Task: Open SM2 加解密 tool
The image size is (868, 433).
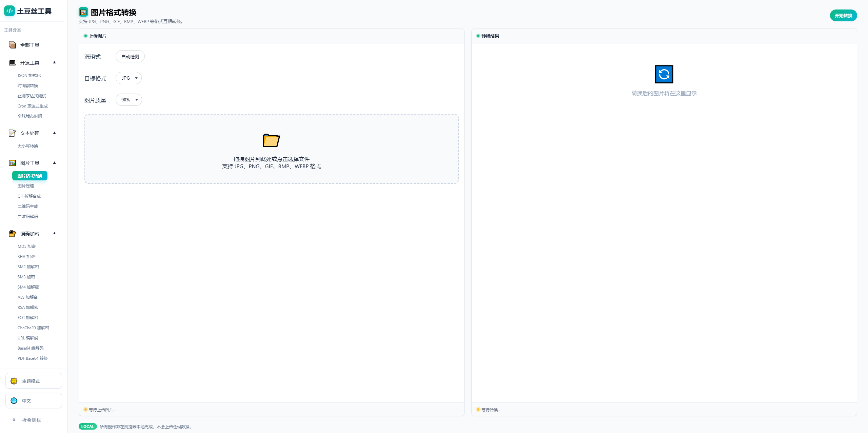Action: [x=28, y=267]
